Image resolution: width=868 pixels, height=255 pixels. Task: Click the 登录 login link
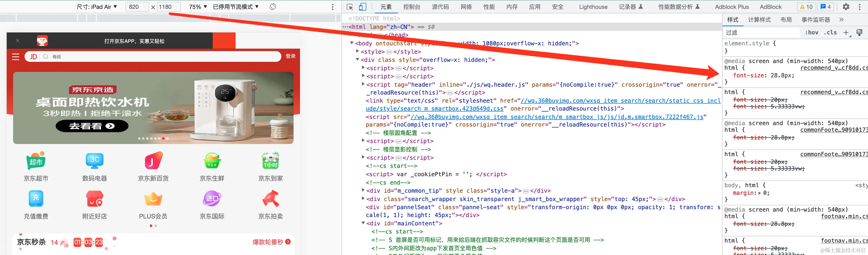pos(290,56)
